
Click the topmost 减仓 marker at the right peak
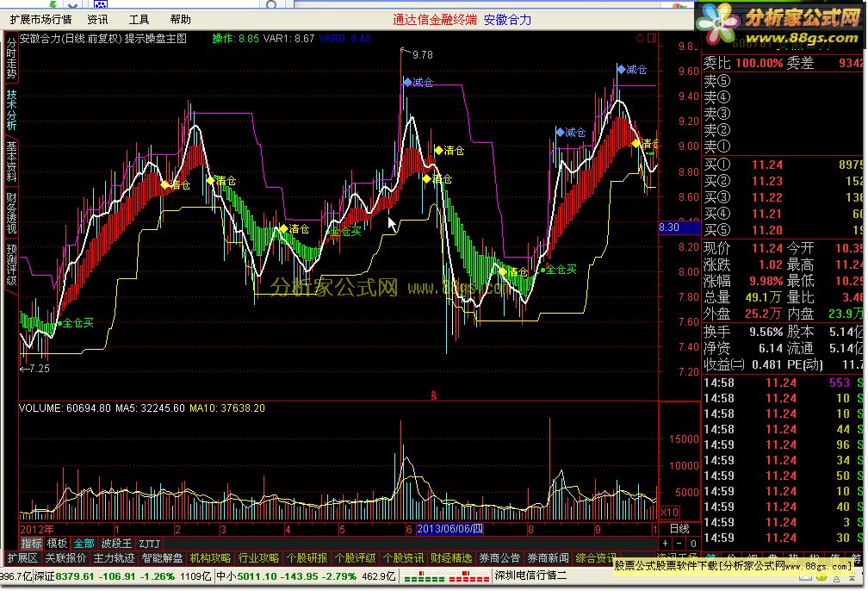(x=632, y=69)
